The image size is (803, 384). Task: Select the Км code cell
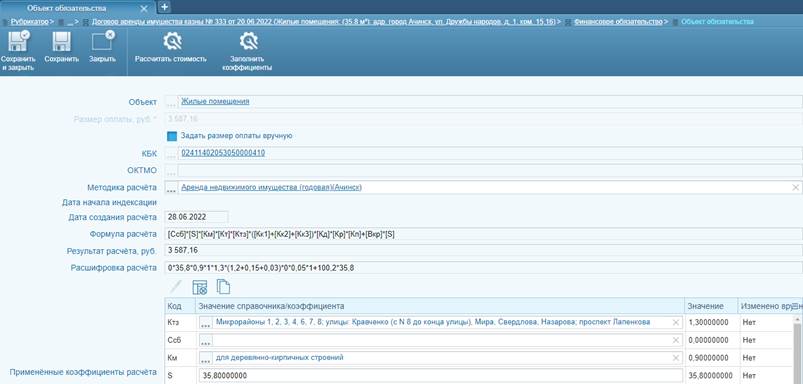click(180, 357)
